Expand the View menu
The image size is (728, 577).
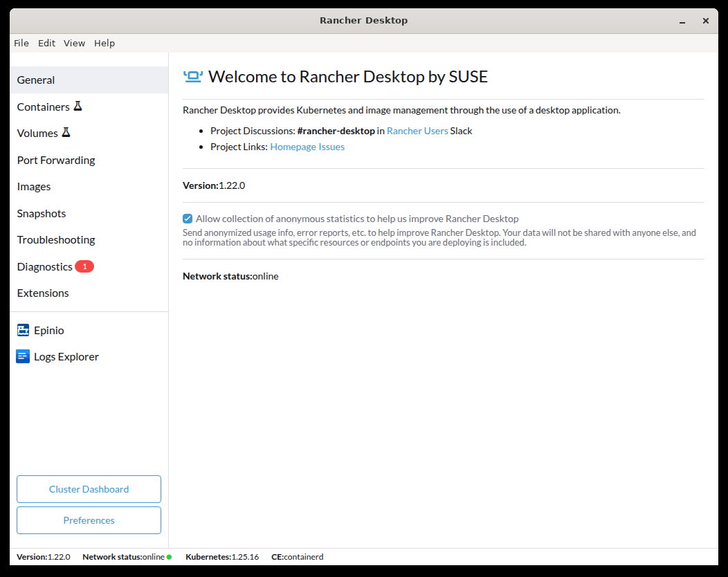pyautogui.click(x=74, y=43)
